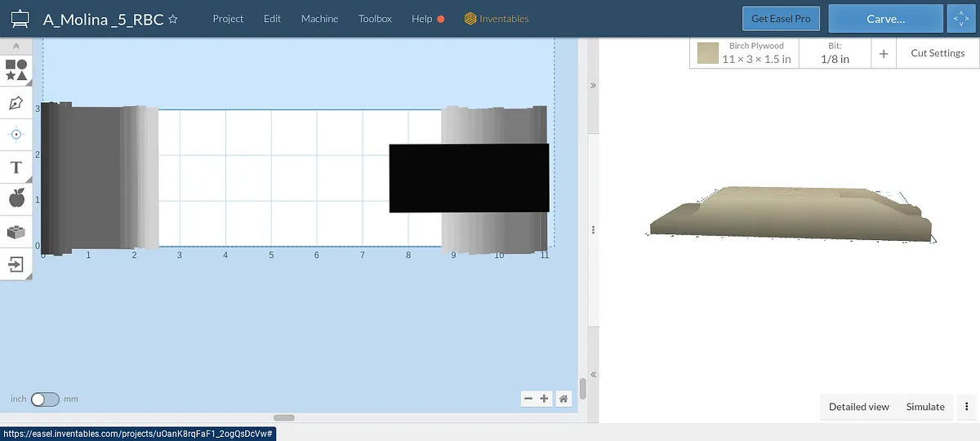Open the Project menu
This screenshot has height=441, width=980.
228,19
